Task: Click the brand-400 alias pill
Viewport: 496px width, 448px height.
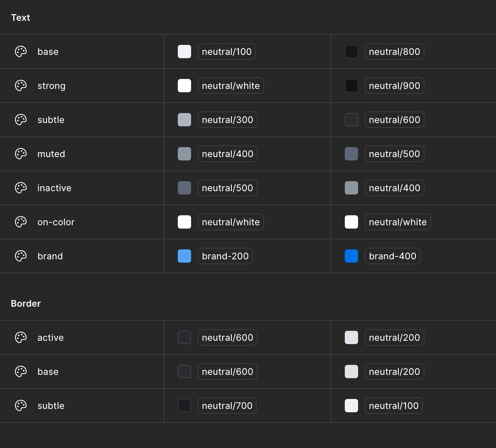Action: pyautogui.click(x=393, y=256)
